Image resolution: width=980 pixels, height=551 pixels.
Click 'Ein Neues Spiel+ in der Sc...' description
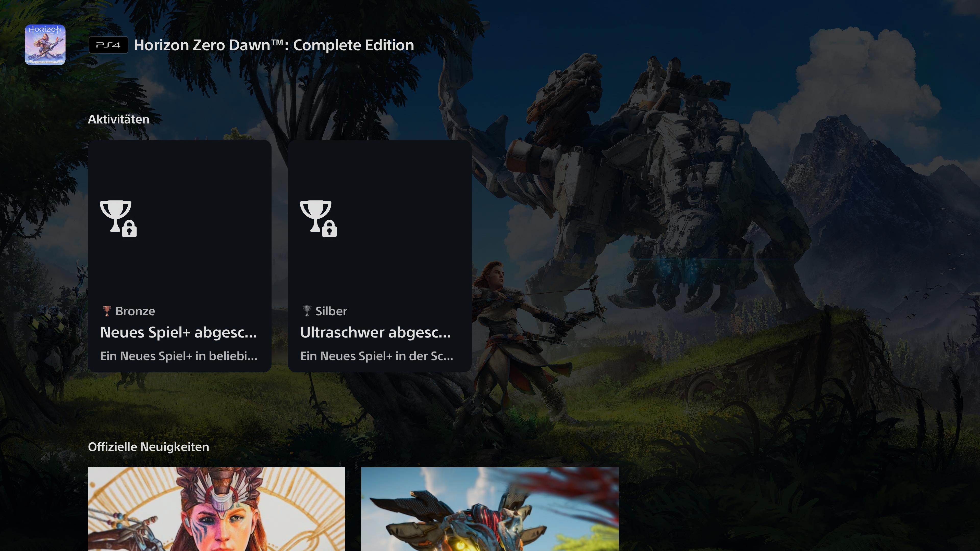point(377,356)
